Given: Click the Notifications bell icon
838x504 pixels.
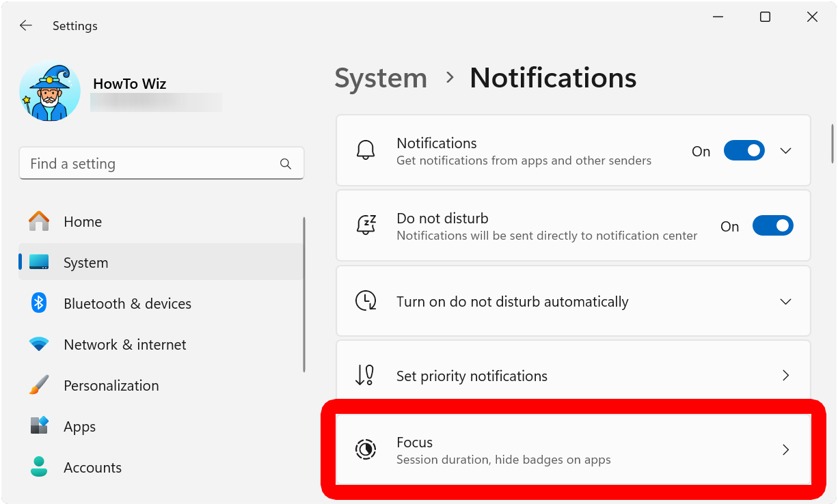Looking at the screenshot, I should (366, 151).
